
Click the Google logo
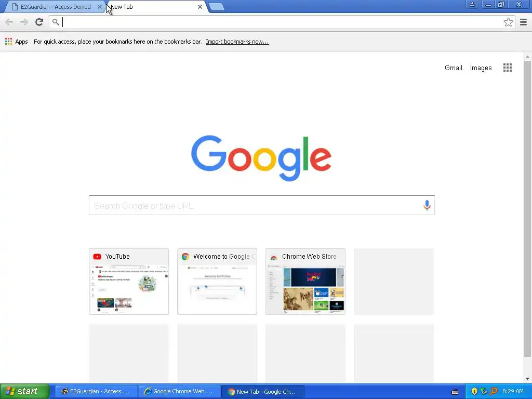261,158
